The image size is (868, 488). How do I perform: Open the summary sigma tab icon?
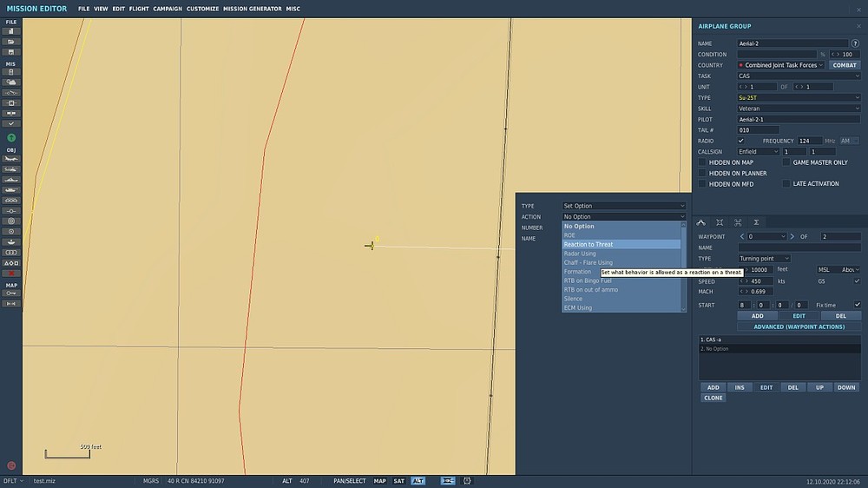[756, 222]
